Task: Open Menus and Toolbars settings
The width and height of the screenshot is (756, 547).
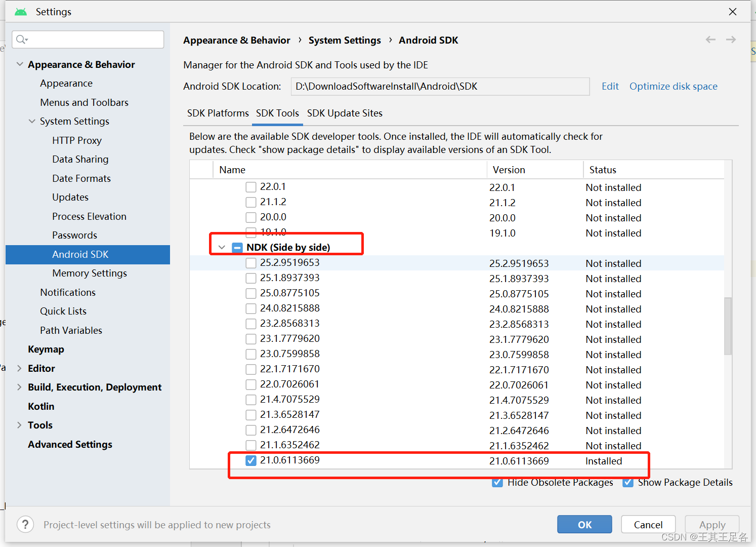Action: (85, 102)
